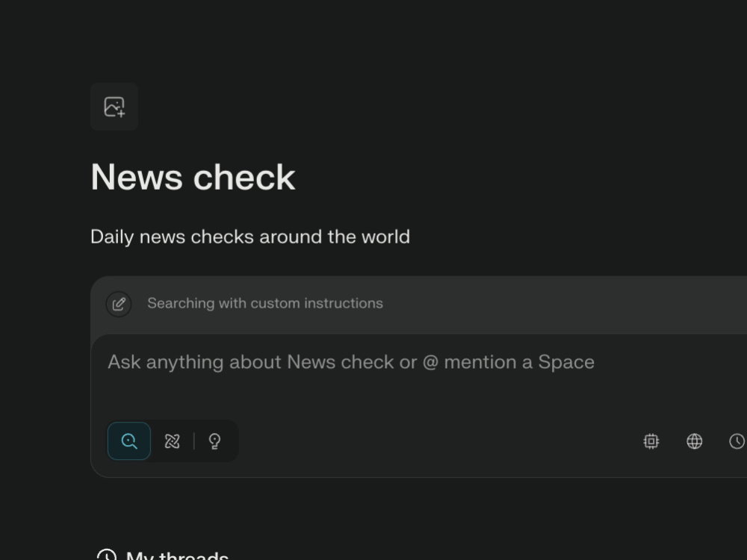Edit the custom instructions pencil icon

tap(119, 304)
